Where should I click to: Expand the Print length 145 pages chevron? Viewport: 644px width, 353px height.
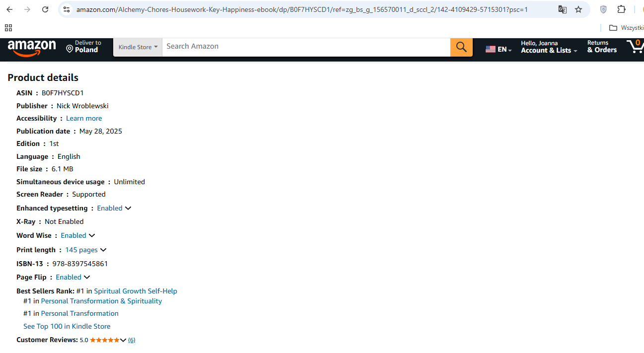pyautogui.click(x=103, y=250)
